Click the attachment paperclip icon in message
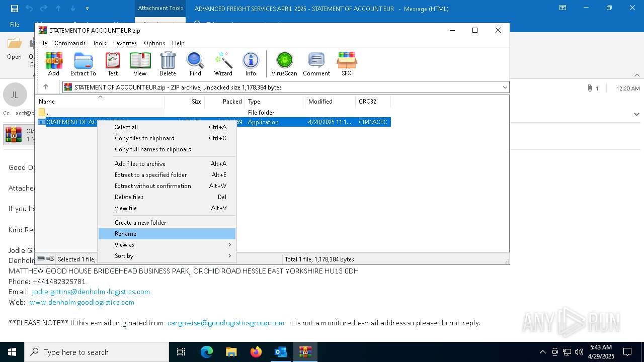 [x=589, y=88]
